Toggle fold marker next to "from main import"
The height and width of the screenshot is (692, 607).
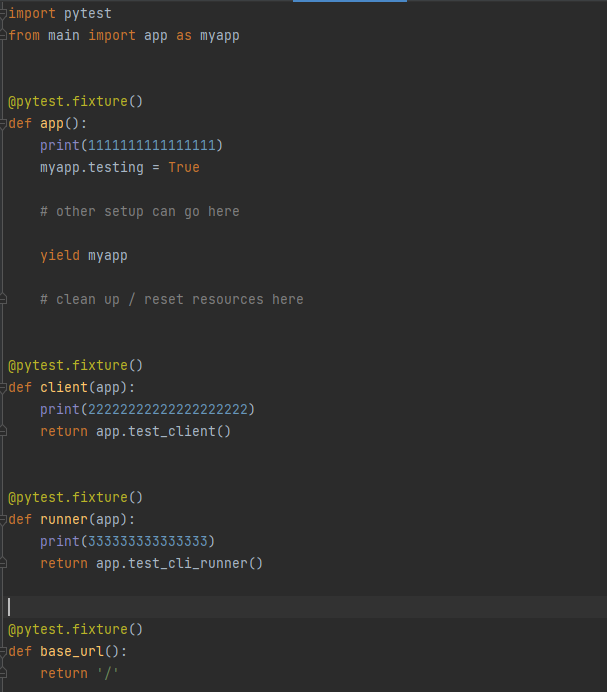[3, 35]
